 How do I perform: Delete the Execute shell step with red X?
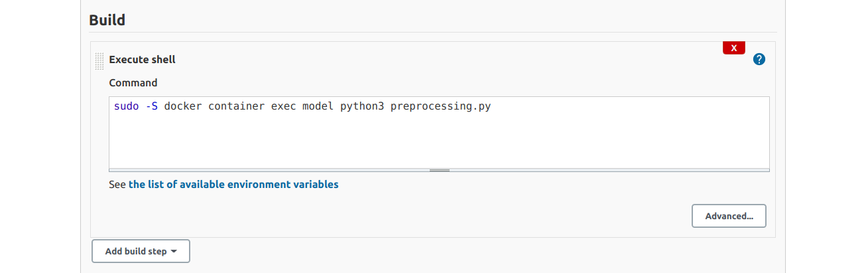pyautogui.click(x=734, y=48)
